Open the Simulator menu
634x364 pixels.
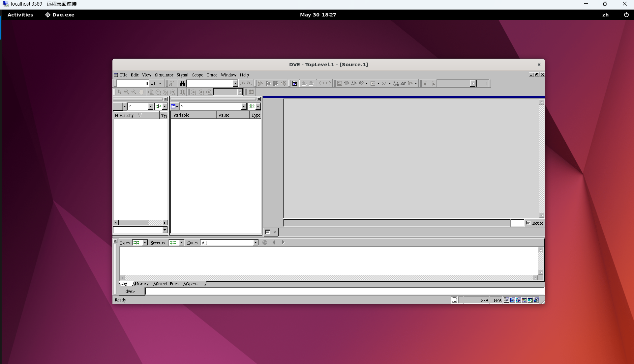[x=164, y=75]
